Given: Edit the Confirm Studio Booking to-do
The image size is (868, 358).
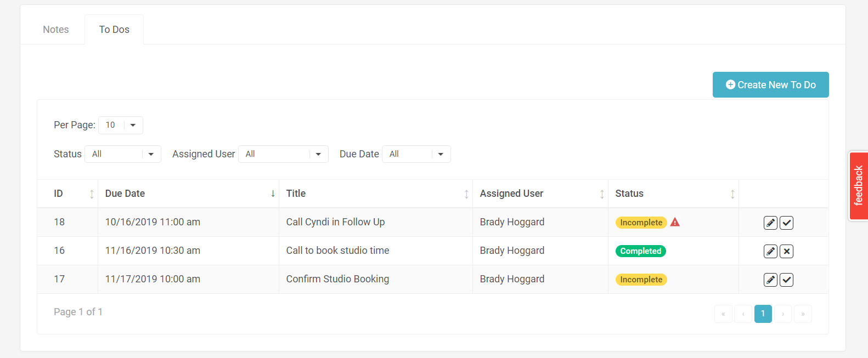Looking at the screenshot, I should 770,280.
